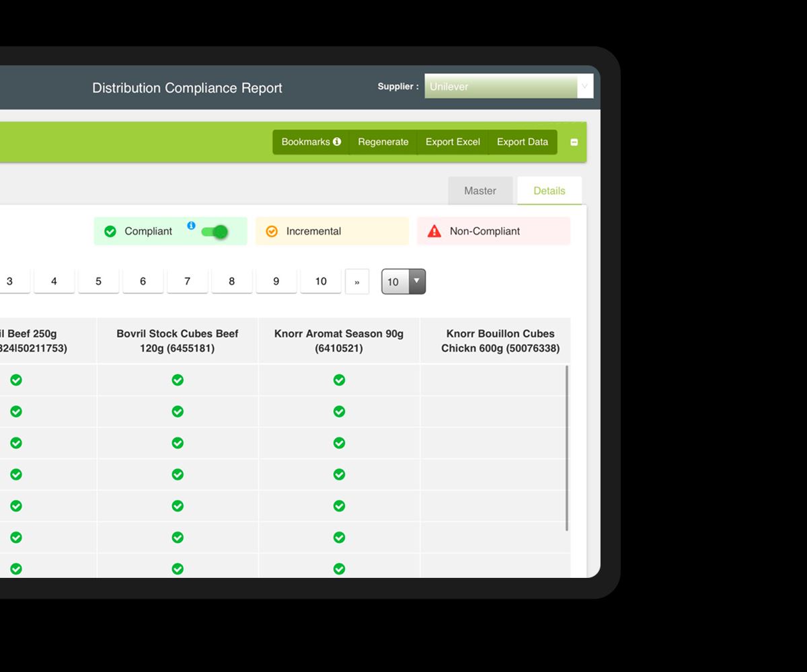
Task: Go to page 7 in pagination
Action: (x=187, y=282)
